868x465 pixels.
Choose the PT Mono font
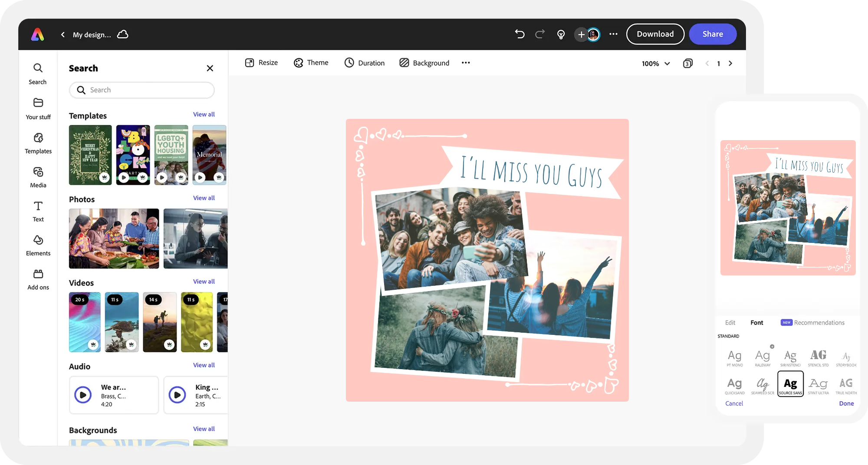[735, 358]
